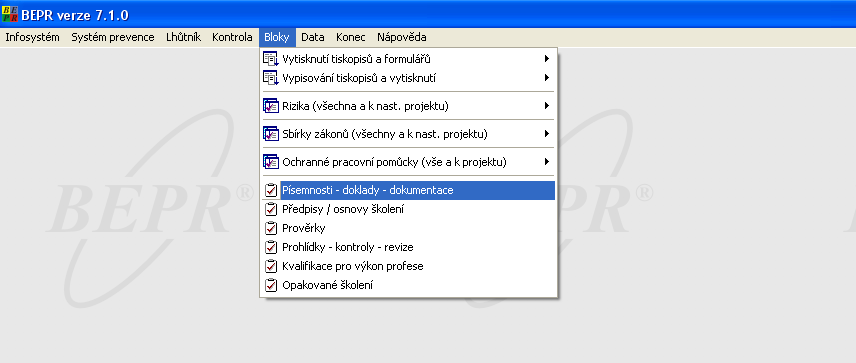Screen dimensions: 856x363
Task: Click the clipboard icon beside Písemnosti - doklady
Action: tap(271, 190)
